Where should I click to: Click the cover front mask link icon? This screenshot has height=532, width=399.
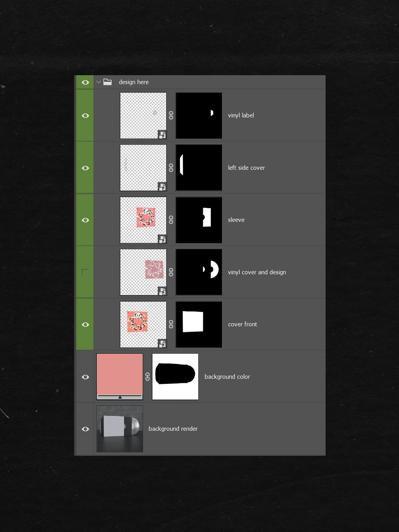click(x=171, y=325)
